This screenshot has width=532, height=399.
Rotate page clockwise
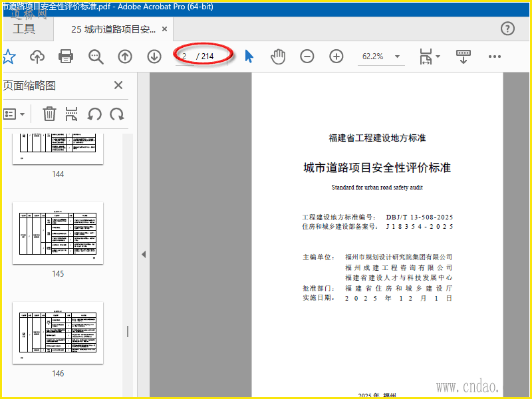click(117, 114)
